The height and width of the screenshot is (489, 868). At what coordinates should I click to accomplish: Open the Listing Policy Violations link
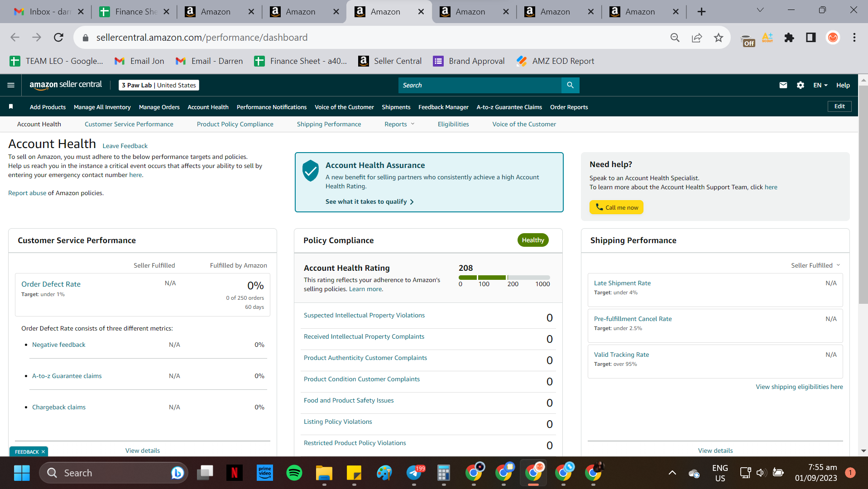tap(338, 422)
